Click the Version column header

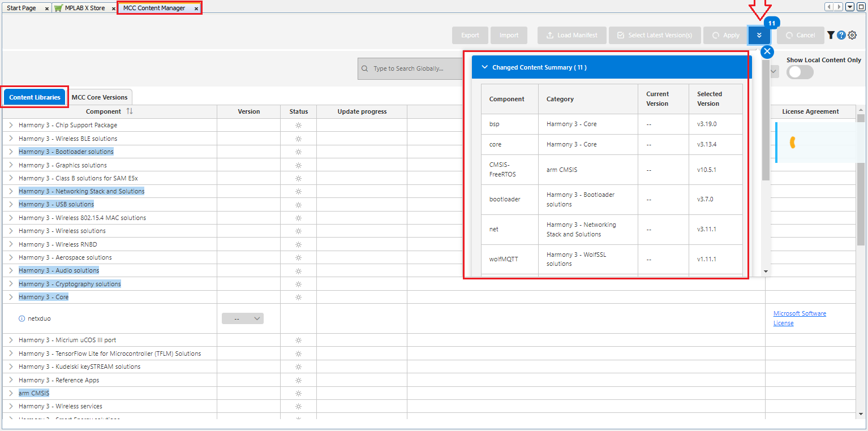point(249,111)
